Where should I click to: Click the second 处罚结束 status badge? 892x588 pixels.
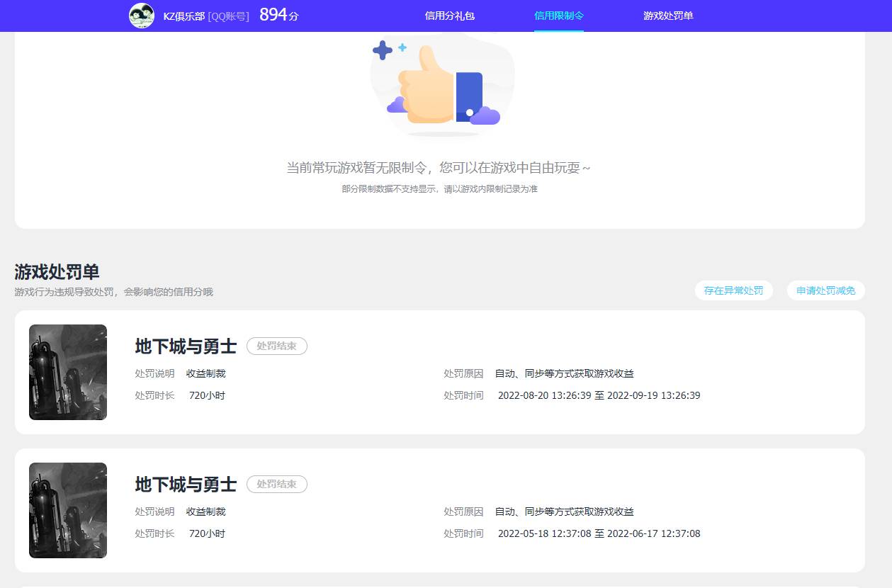click(x=276, y=484)
